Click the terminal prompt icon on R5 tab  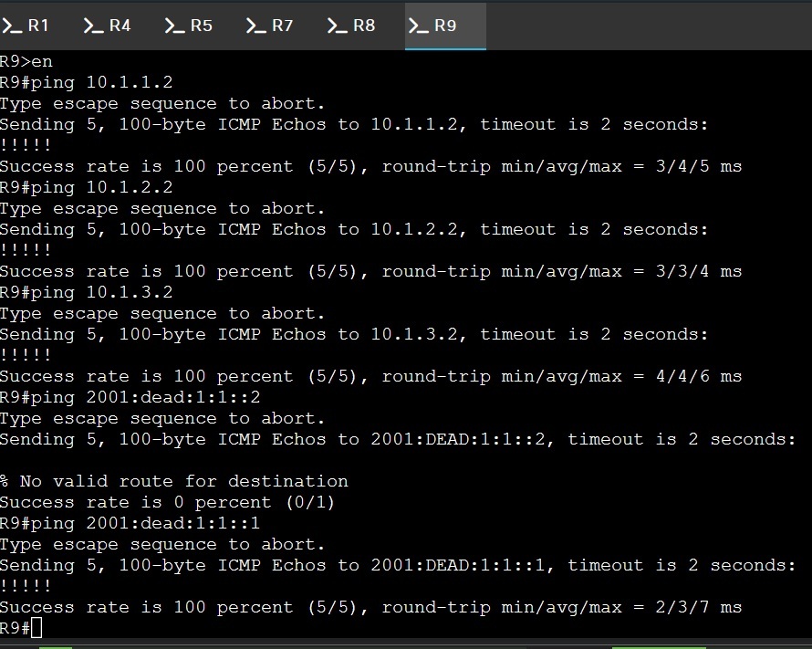coord(174,26)
